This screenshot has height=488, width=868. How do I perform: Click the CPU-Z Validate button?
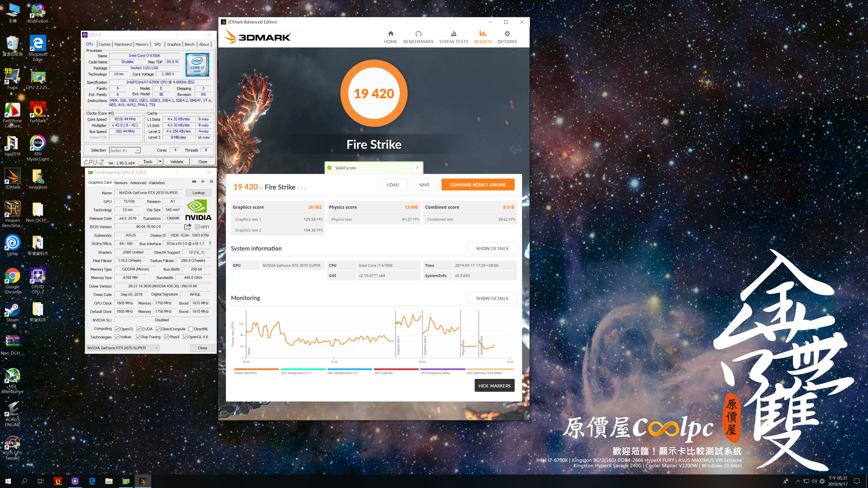coord(177,162)
